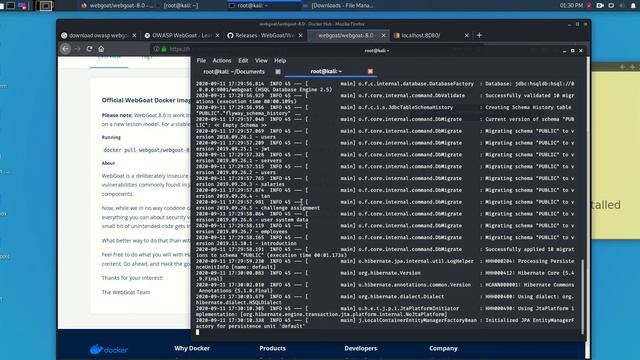Close the 'webgoat/webgoat-8.0' browser tab
Screen dimensions: 640x360
point(384,36)
